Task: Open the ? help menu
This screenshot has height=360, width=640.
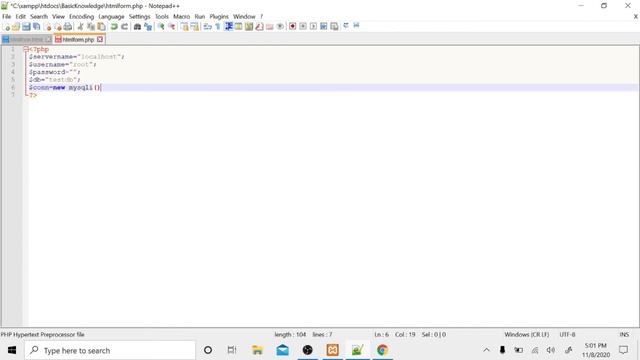Action: coord(262,16)
